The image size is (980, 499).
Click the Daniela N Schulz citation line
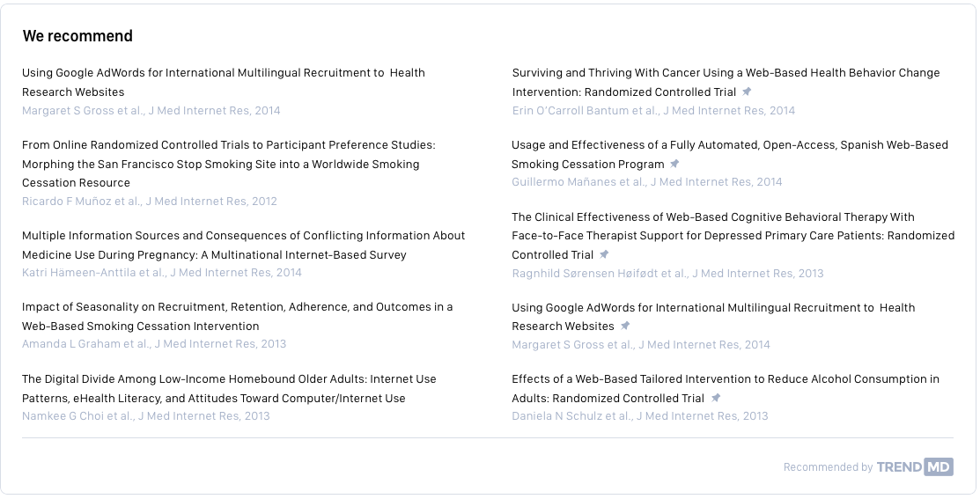point(640,416)
